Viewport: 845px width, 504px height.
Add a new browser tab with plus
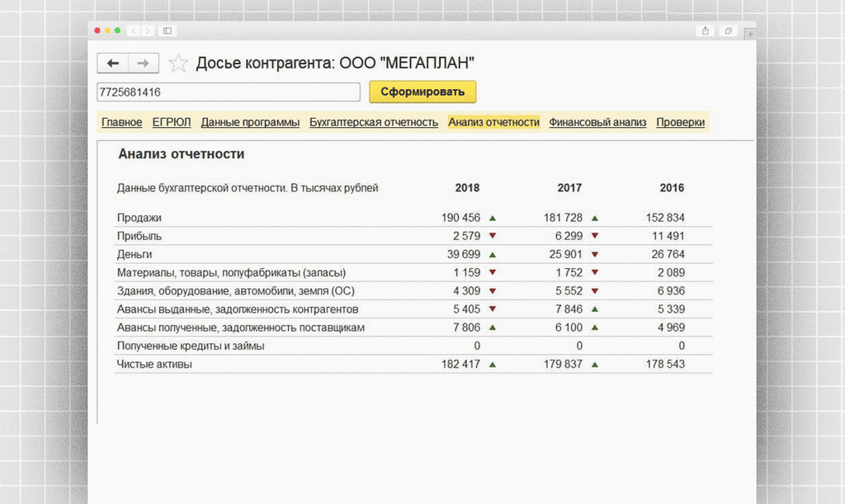coord(749,34)
